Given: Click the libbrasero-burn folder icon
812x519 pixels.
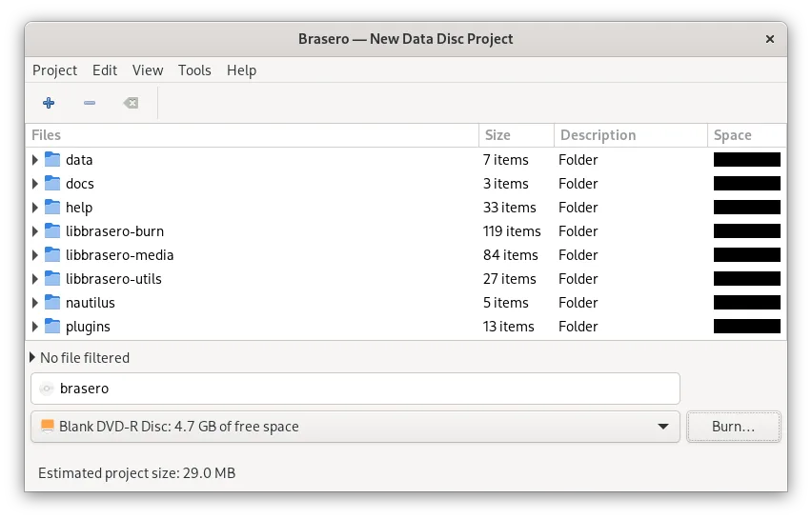Looking at the screenshot, I should [x=52, y=230].
